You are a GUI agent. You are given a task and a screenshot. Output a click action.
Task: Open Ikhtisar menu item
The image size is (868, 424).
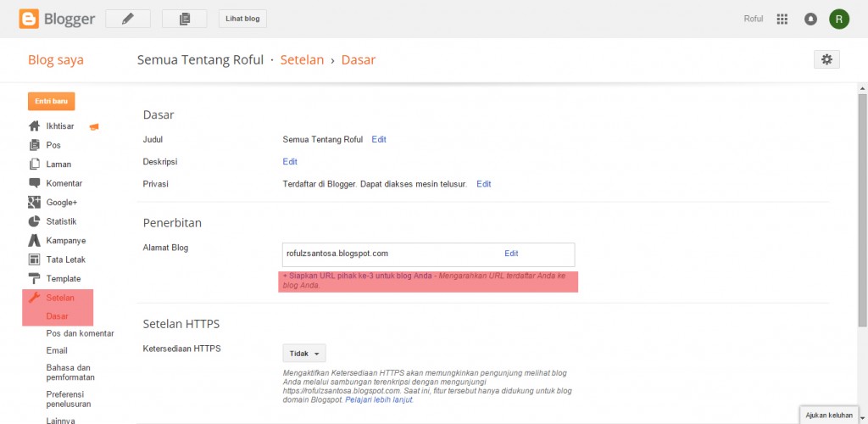click(x=60, y=126)
